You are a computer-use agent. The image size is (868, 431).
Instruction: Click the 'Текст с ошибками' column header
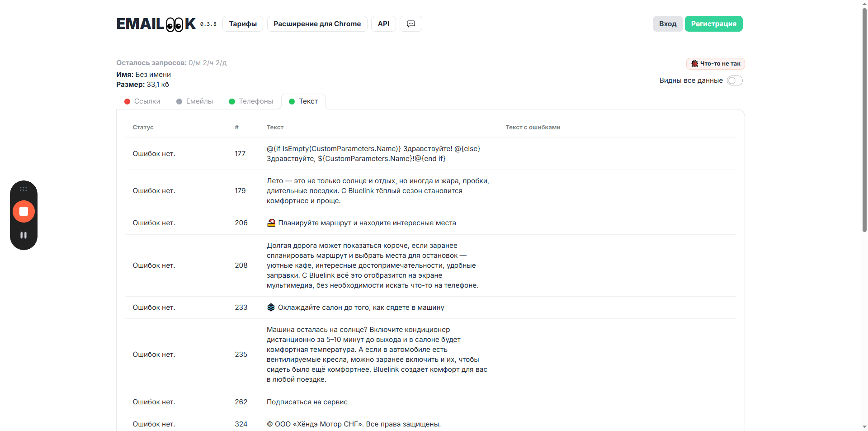pyautogui.click(x=533, y=128)
